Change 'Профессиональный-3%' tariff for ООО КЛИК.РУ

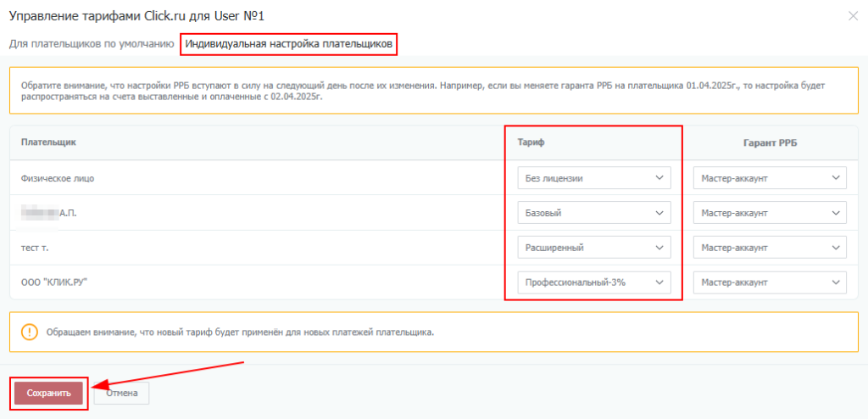pos(593,282)
